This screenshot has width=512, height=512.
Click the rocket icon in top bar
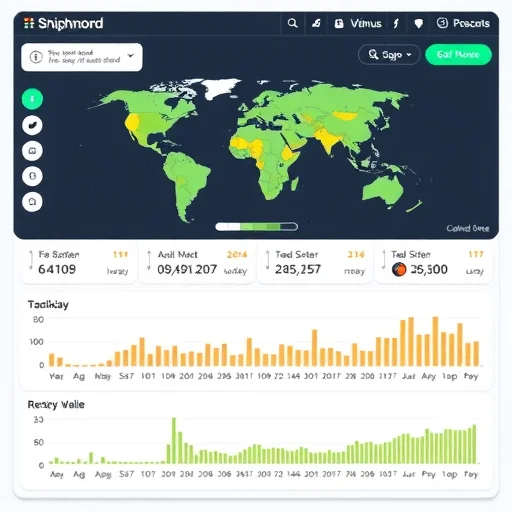point(316,23)
